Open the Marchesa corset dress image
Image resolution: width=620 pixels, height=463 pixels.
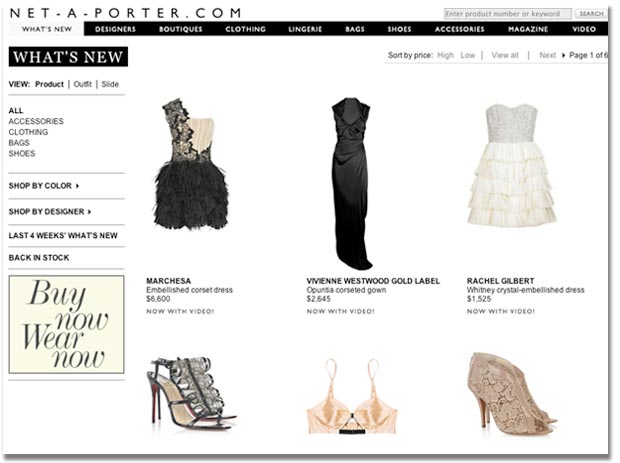point(191,164)
